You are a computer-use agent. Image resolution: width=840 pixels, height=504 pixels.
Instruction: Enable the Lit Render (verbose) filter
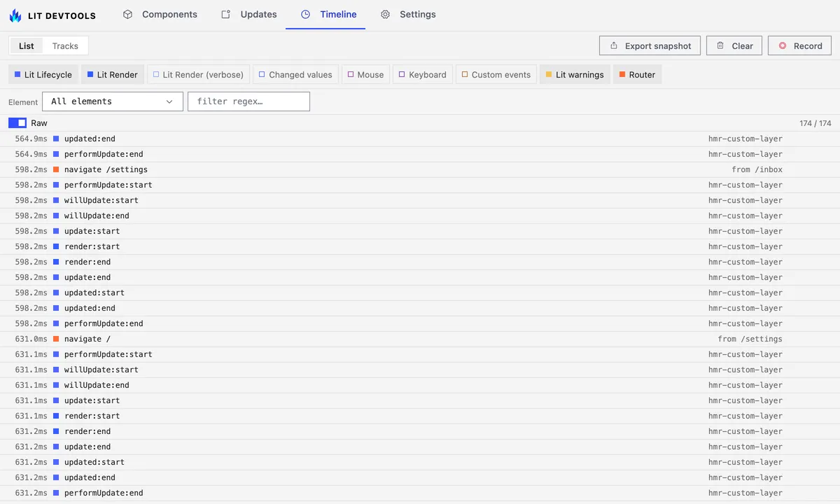click(198, 75)
